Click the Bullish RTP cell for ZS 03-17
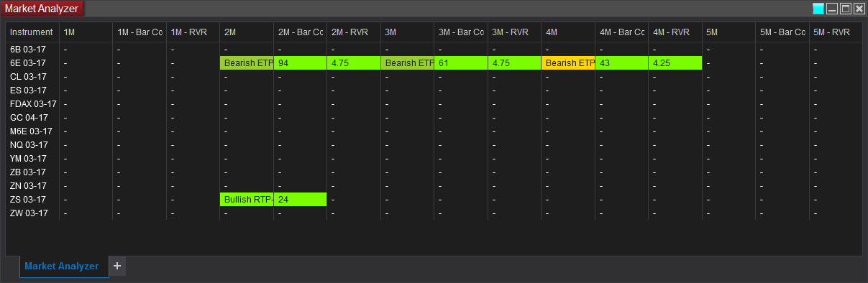The height and width of the screenshot is (283, 868). point(247,199)
